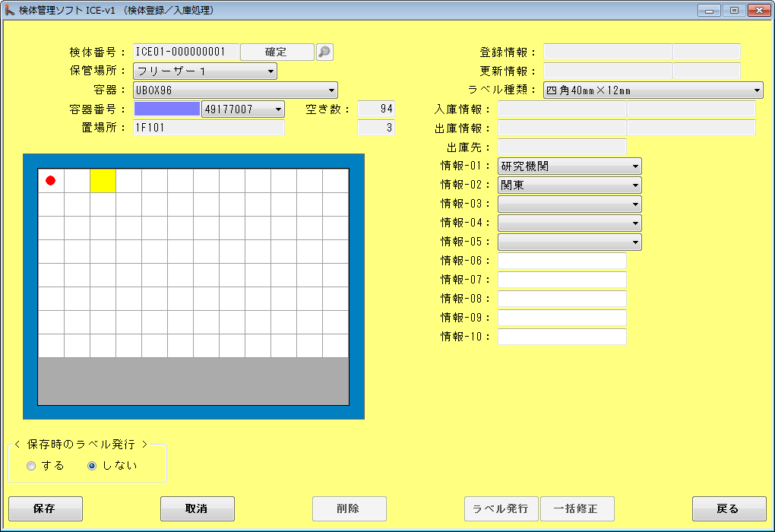This screenshot has width=775, height=532.
Task: Select the grid cell with the red dot
Action: point(51,180)
